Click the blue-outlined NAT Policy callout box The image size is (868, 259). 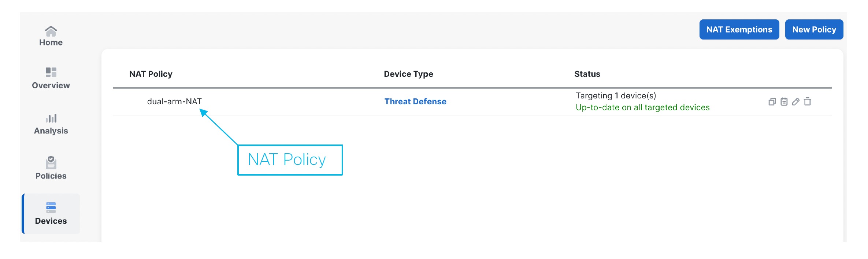[x=290, y=160]
